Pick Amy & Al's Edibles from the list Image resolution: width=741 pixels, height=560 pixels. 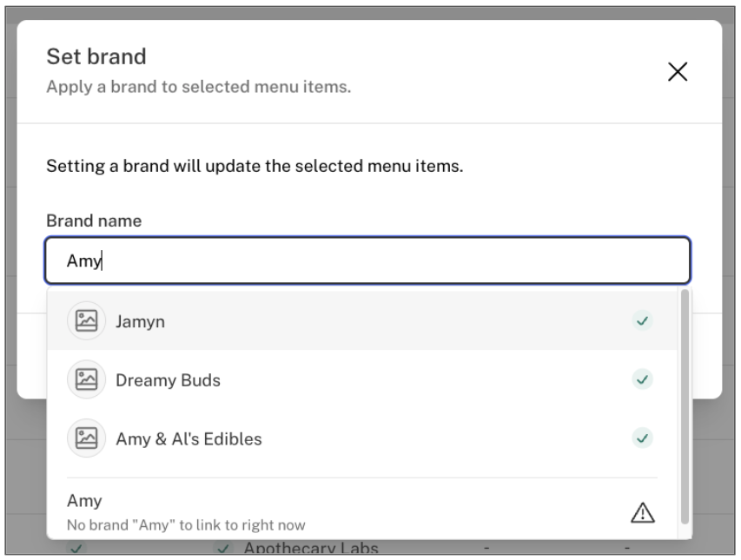click(x=362, y=438)
